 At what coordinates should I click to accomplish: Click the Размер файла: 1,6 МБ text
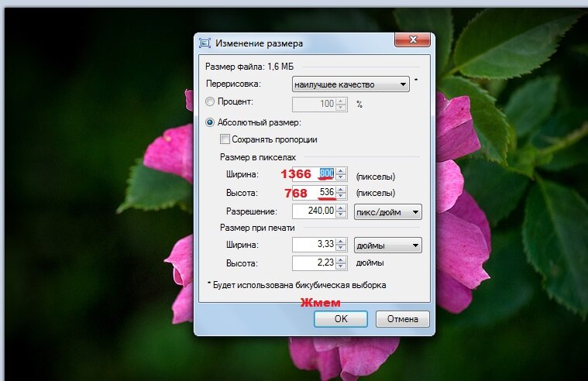point(249,67)
